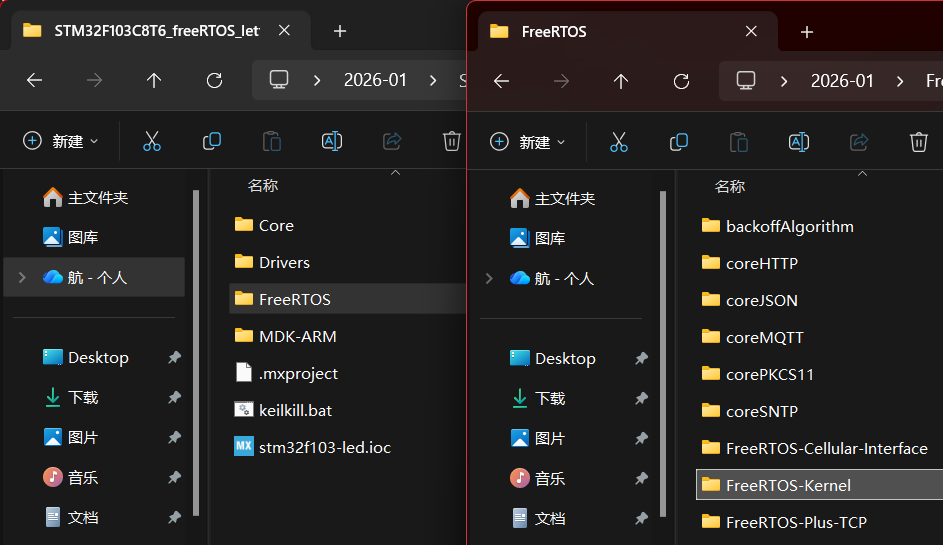Screen dimensions: 943x545
Task: Click Paste icon in left window toolbar
Action: pos(272,141)
